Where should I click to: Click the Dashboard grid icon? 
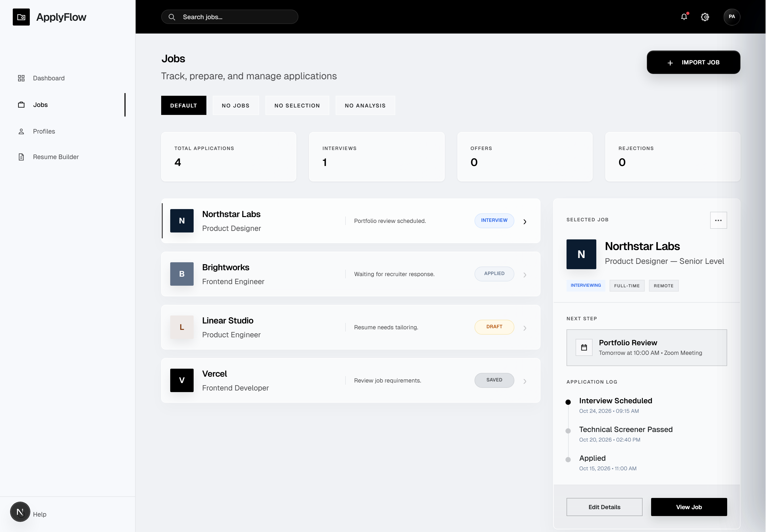[21, 78]
